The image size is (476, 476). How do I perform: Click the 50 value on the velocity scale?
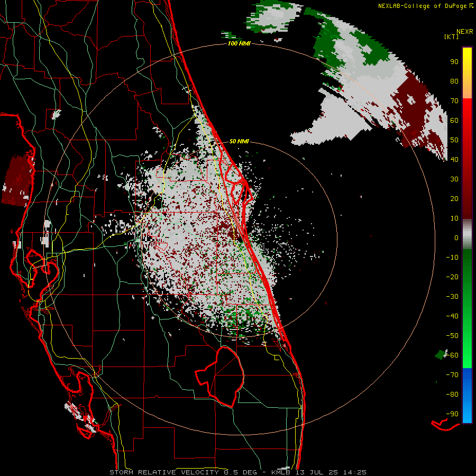click(454, 140)
